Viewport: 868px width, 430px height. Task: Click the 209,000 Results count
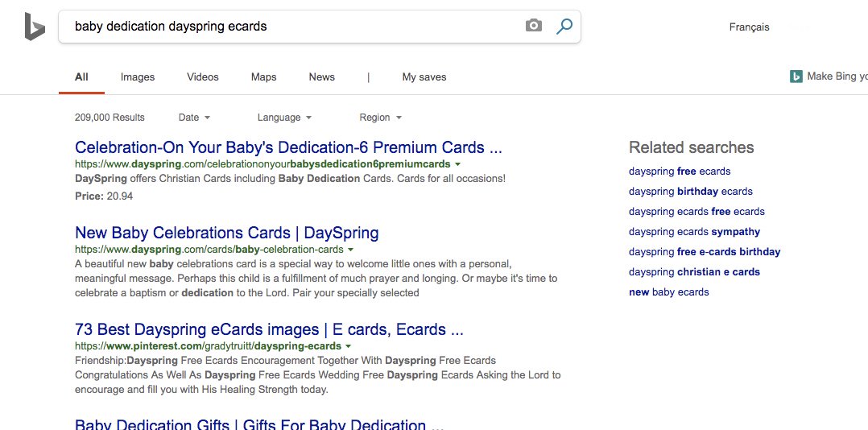click(x=110, y=118)
